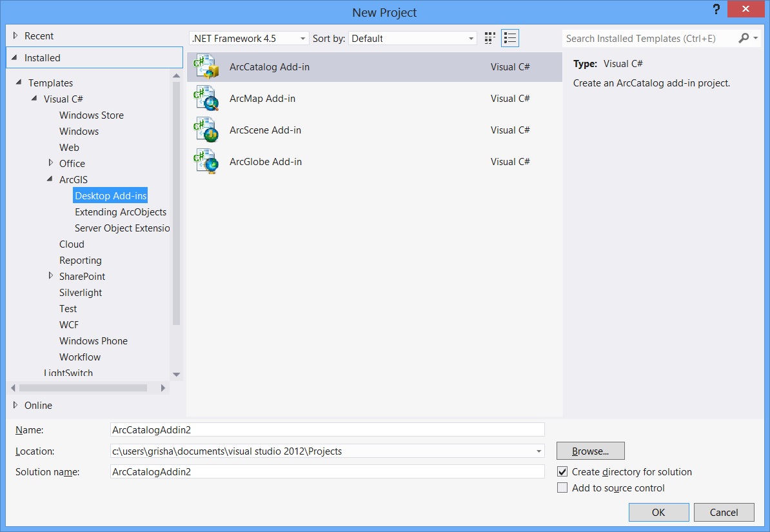The width and height of the screenshot is (770, 532).
Task: Click the ArcMap Add-in template icon
Action: [x=206, y=98]
